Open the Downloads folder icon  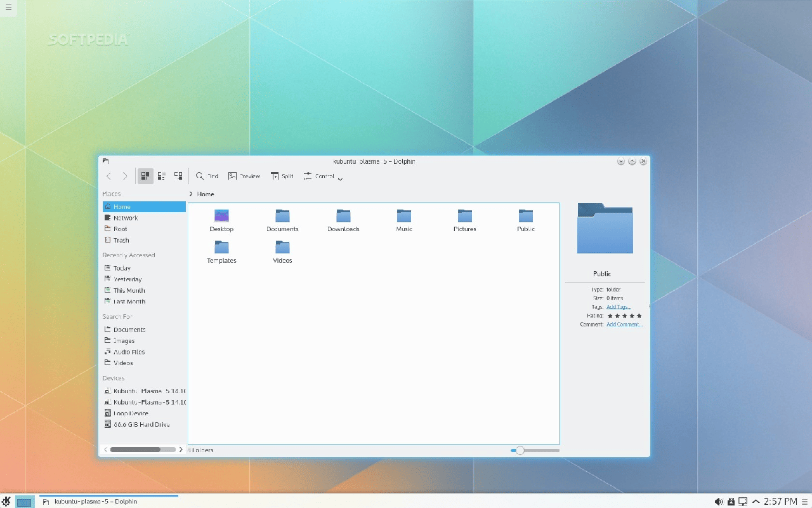(343, 216)
